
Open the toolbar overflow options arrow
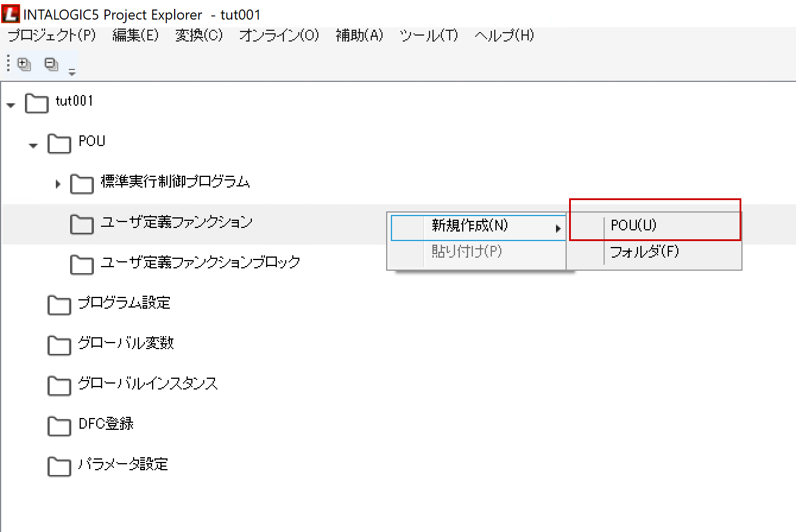72,73
